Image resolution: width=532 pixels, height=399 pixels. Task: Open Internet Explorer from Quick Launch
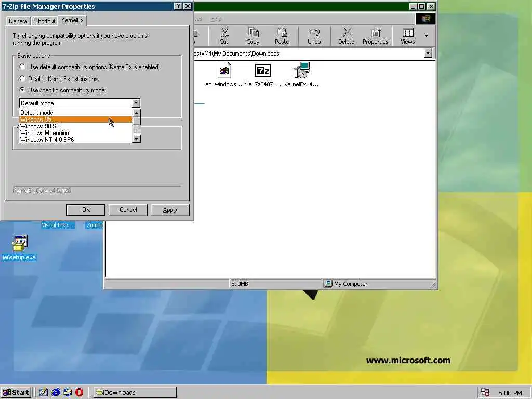click(56, 392)
